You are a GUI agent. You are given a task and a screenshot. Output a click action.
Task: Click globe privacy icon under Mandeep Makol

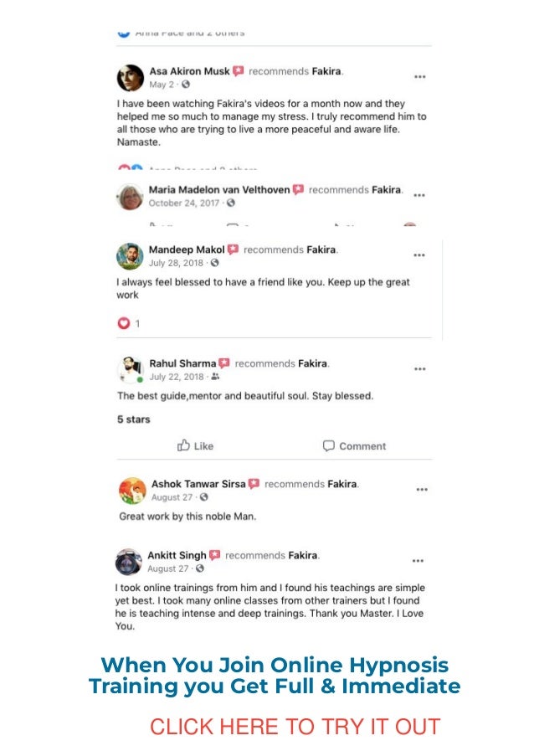point(215,263)
